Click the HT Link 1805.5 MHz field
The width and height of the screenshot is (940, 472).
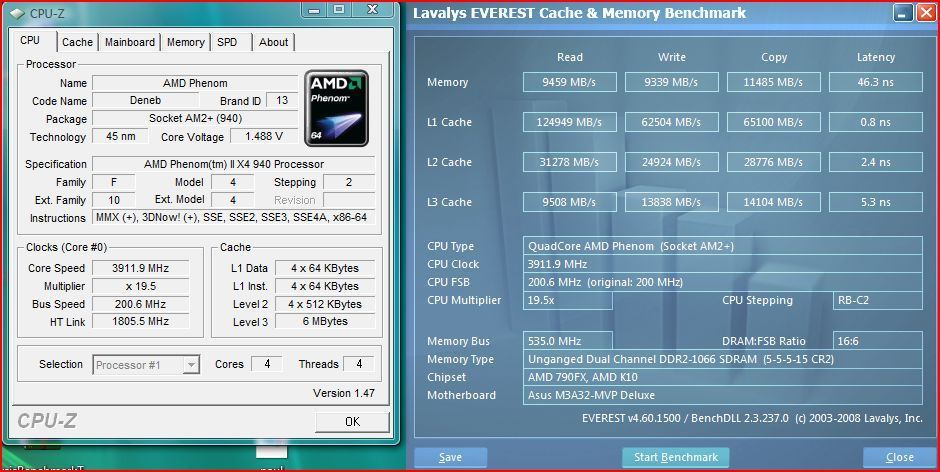pos(140,321)
